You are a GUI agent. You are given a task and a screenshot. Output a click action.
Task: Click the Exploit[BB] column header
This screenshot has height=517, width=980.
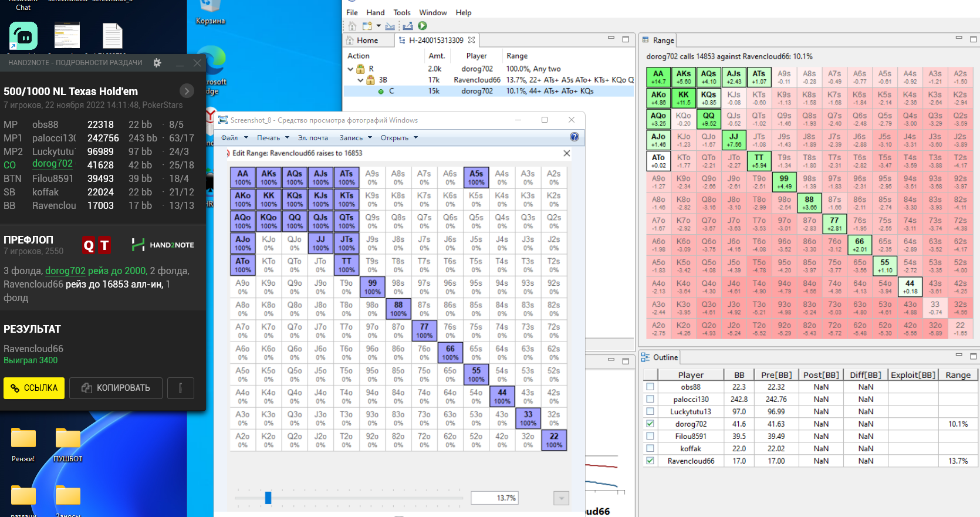click(913, 375)
